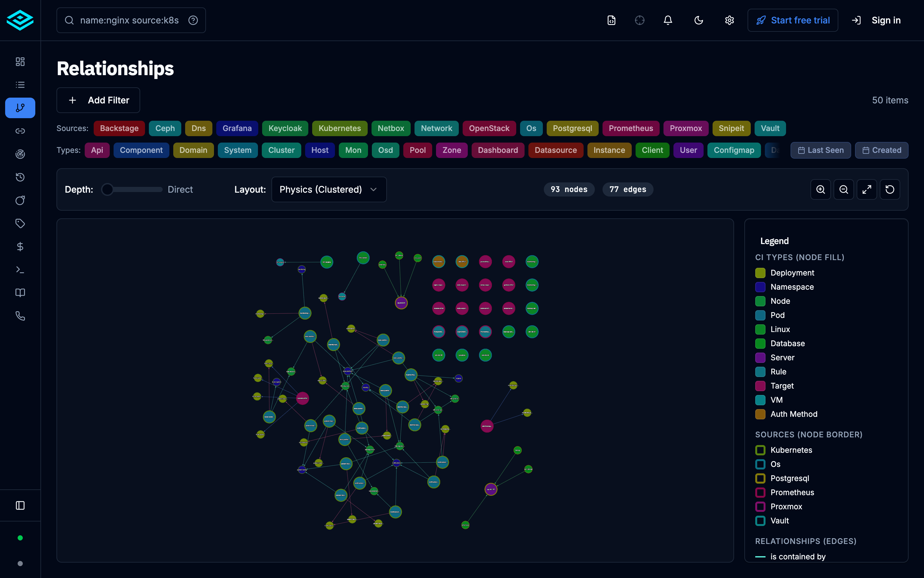The height and width of the screenshot is (578, 924).
Task: Switch theme with the moon icon
Action: tap(699, 20)
